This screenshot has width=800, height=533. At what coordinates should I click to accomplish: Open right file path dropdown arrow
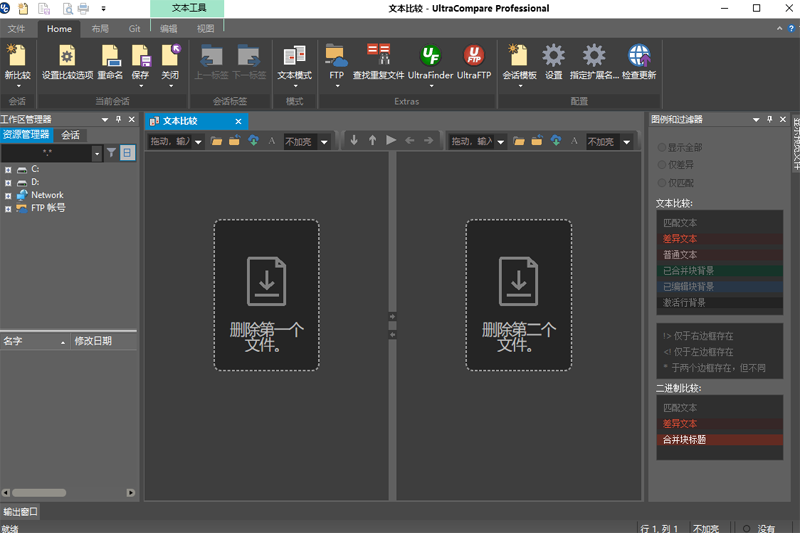point(501,142)
